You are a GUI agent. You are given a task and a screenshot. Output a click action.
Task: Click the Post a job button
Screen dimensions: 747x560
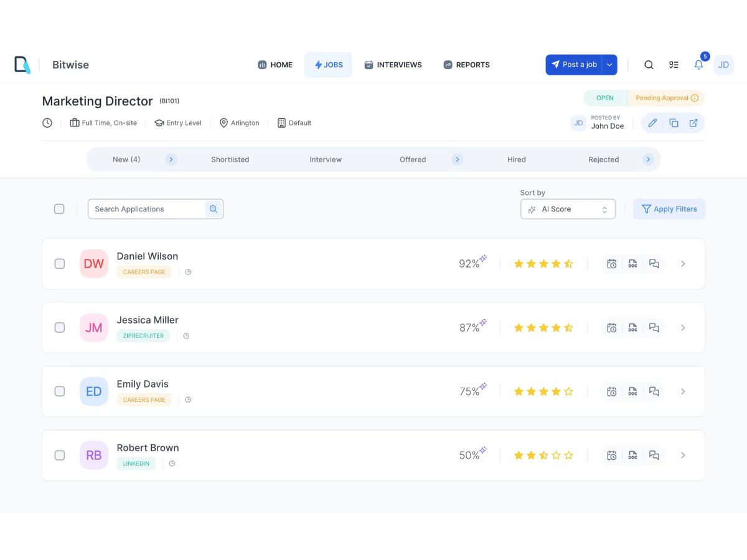coord(574,65)
